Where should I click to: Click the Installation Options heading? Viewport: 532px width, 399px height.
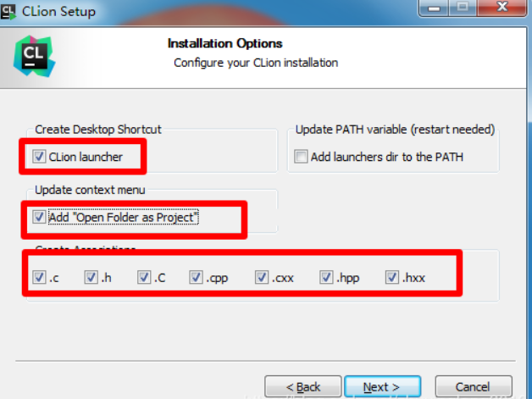[225, 43]
